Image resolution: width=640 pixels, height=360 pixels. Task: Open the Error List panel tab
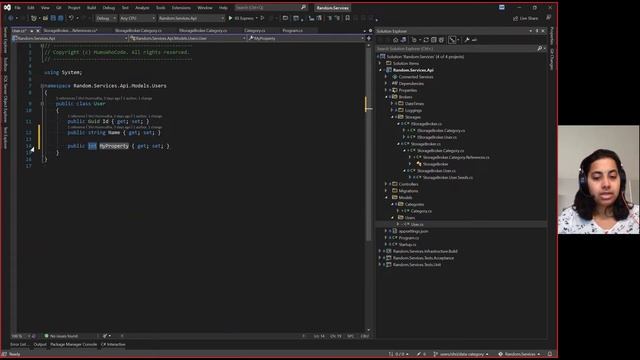coord(19,344)
